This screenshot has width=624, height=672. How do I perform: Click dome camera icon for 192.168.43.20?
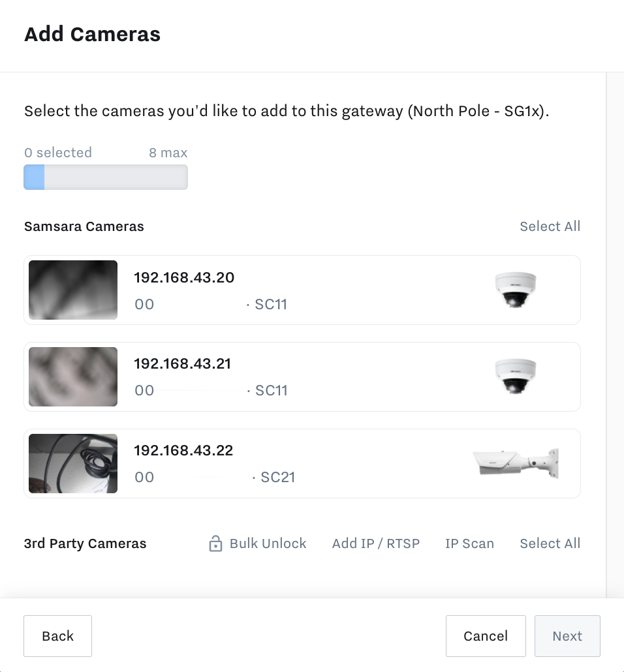coord(516,290)
